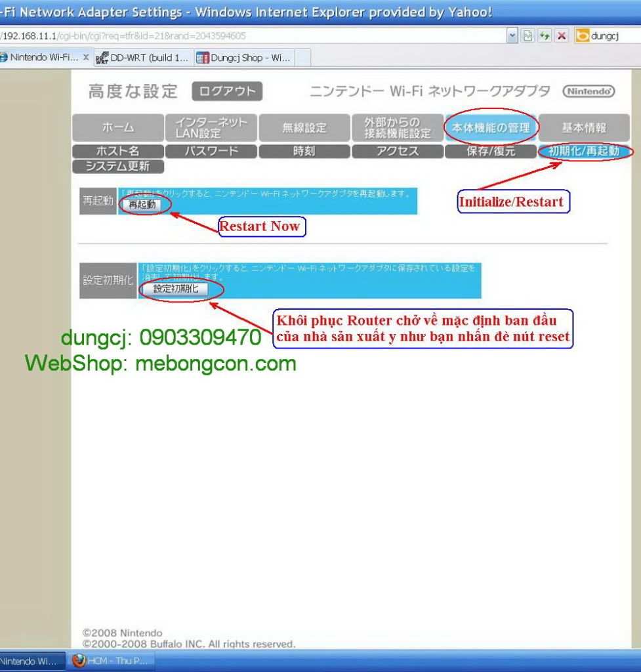Switch to the DD-WRT browser tab
Viewport: 641px width, 672px height.
coord(143,58)
